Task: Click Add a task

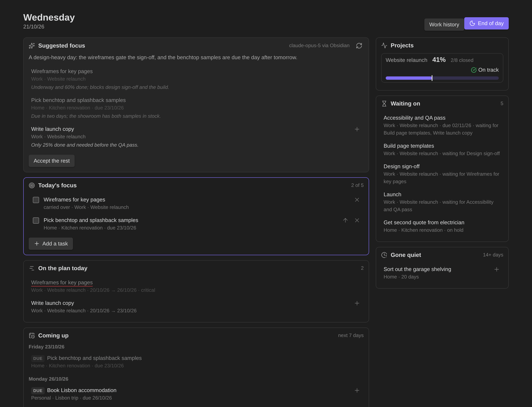Action: pyautogui.click(x=51, y=244)
